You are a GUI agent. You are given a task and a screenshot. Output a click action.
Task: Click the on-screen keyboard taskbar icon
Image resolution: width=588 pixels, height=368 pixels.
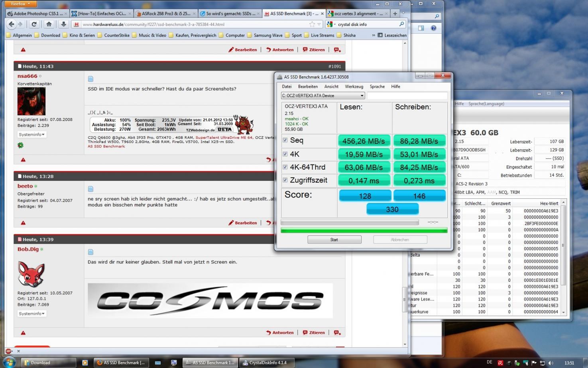click(158, 363)
